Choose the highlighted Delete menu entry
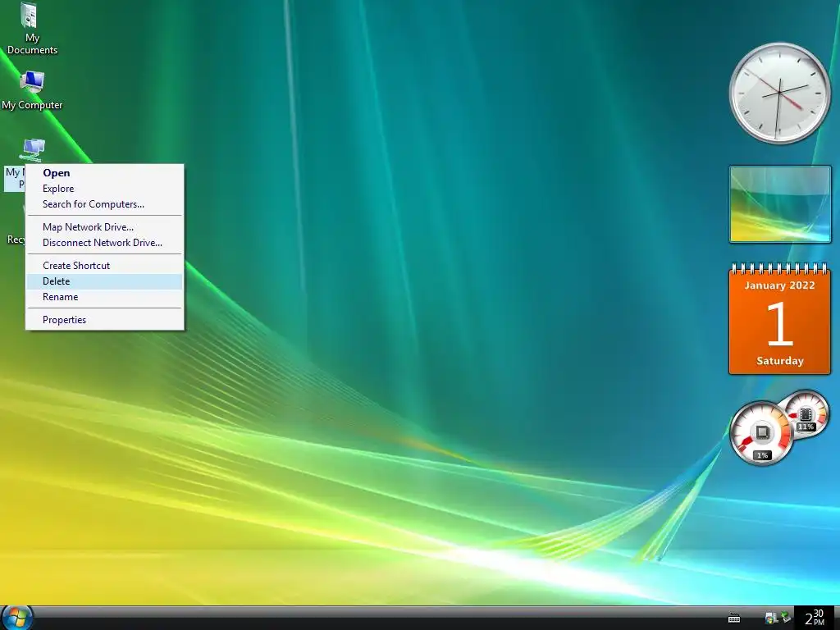This screenshot has width=840, height=630. click(x=104, y=281)
